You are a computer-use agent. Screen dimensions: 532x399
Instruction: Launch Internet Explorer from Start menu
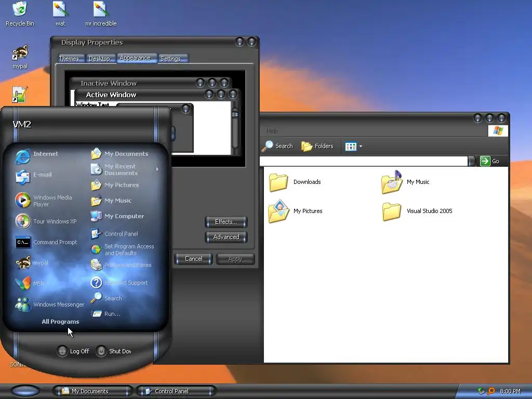click(x=37, y=156)
